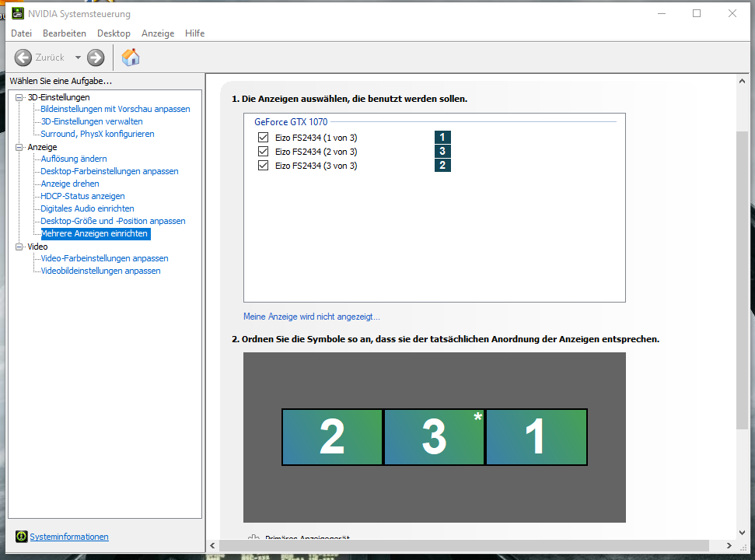Select Desktop-Farbeinstellungen anpassen

(110, 171)
